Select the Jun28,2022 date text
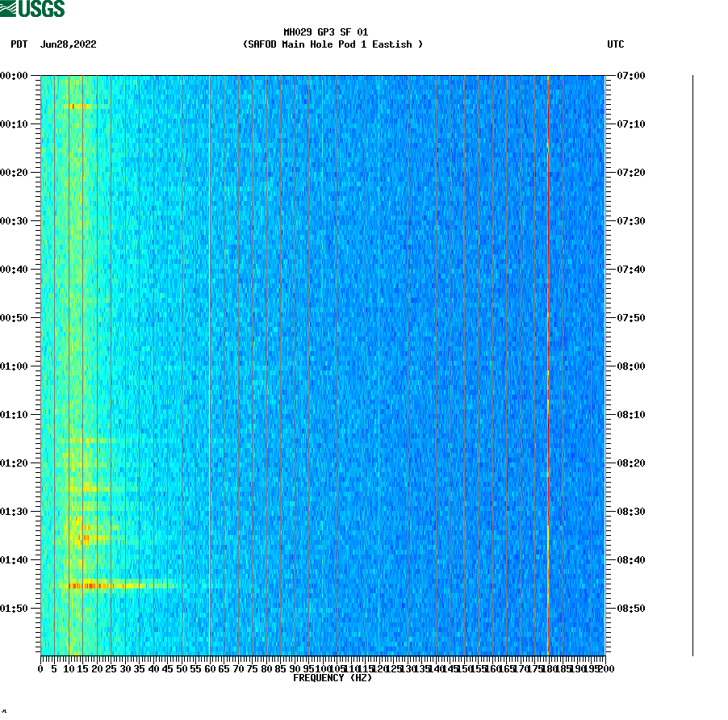The width and height of the screenshot is (728, 720). pyautogui.click(x=68, y=45)
